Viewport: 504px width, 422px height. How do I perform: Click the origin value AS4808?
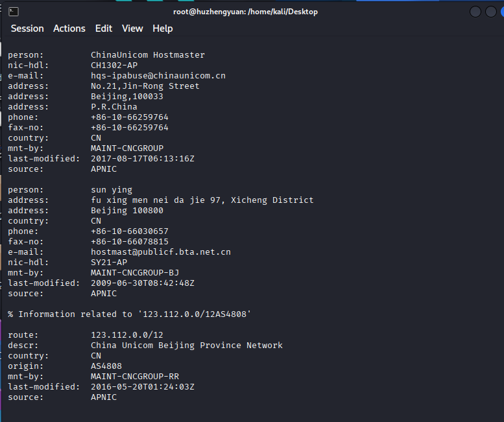click(106, 366)
